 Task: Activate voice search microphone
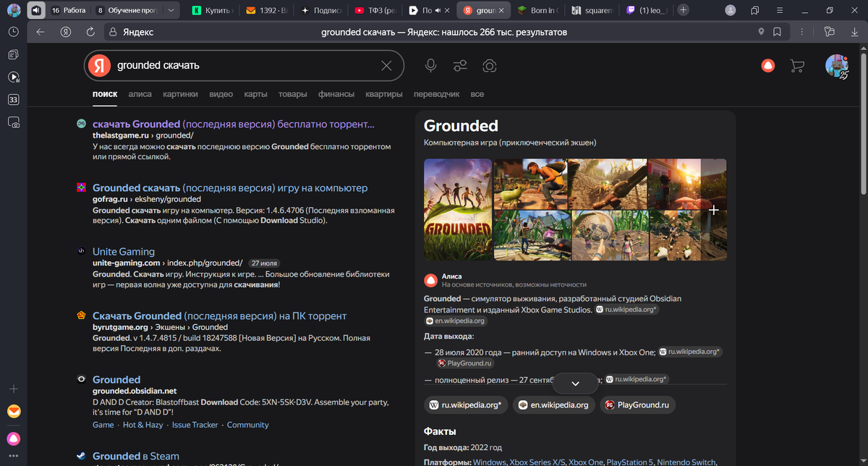[430, 65]
